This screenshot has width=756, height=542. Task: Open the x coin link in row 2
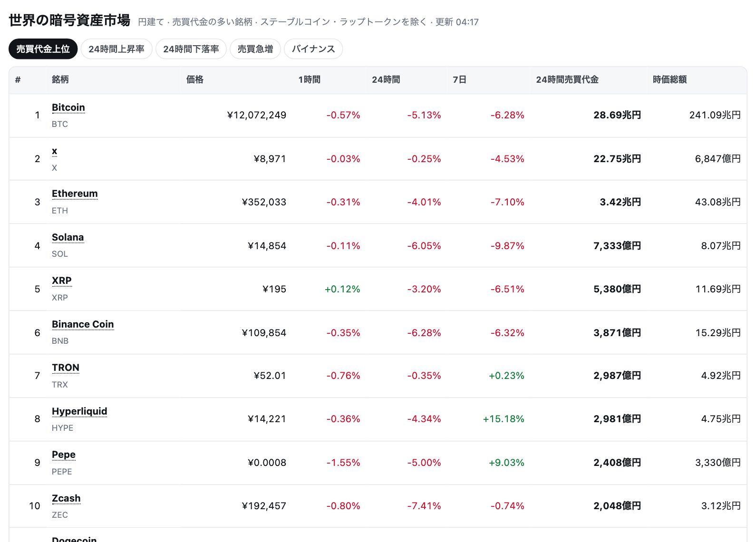tap(55, 151)
